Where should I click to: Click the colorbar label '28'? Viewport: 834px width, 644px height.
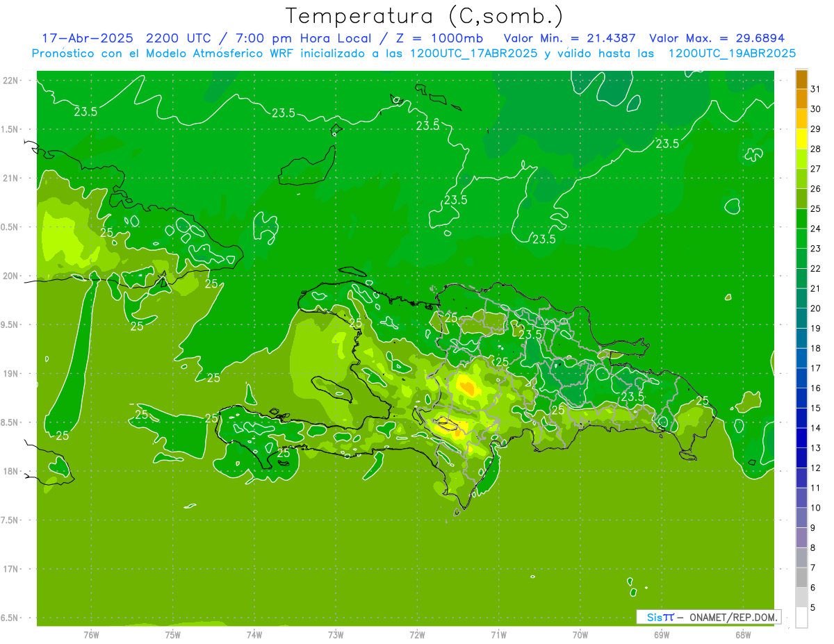(816, 149)
